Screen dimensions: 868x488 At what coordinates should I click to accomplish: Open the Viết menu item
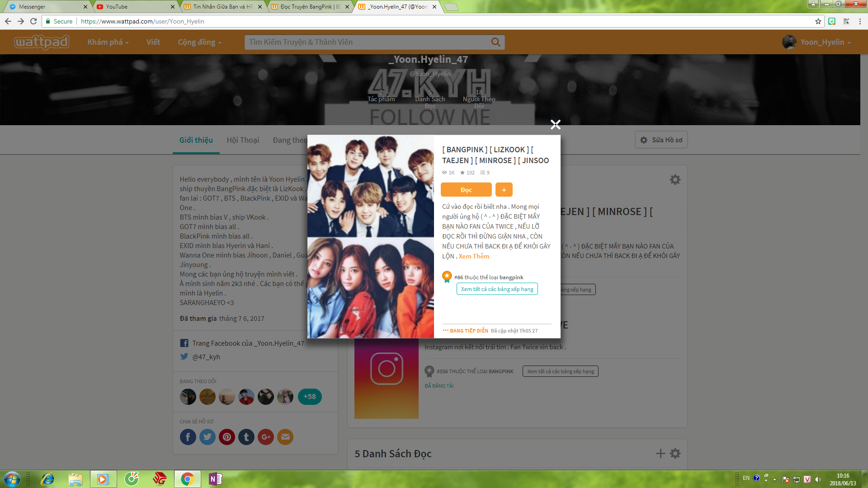pyautogui.click(x=153, y=42)
